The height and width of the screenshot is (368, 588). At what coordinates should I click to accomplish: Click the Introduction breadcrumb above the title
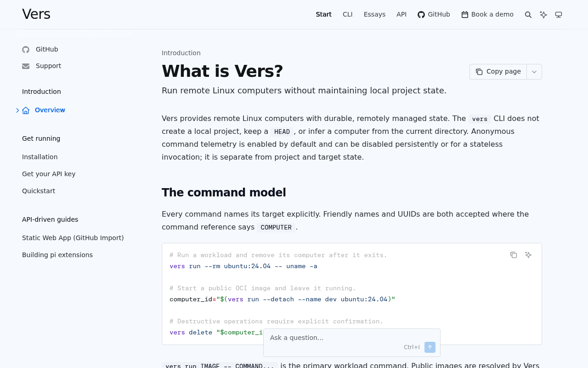[x=181, y=53]
